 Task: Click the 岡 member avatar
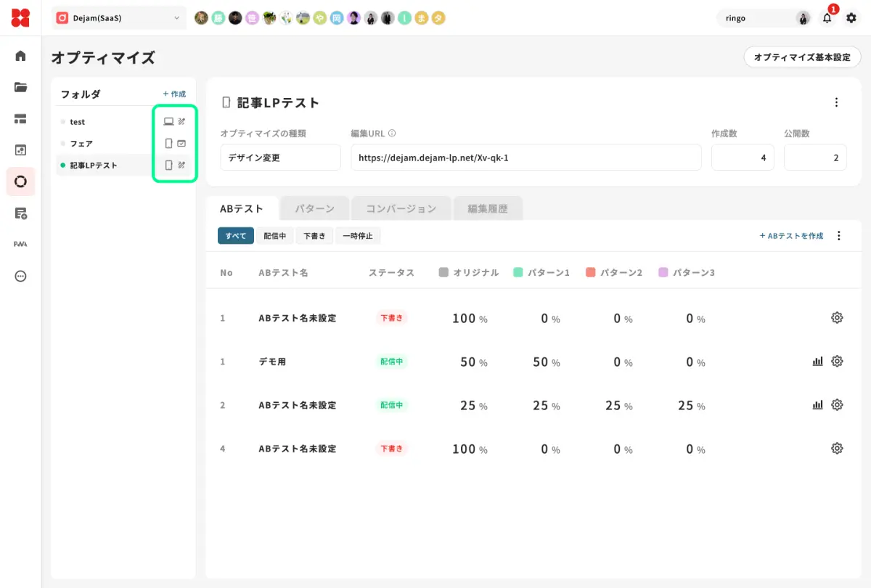(x=336, y=18)
